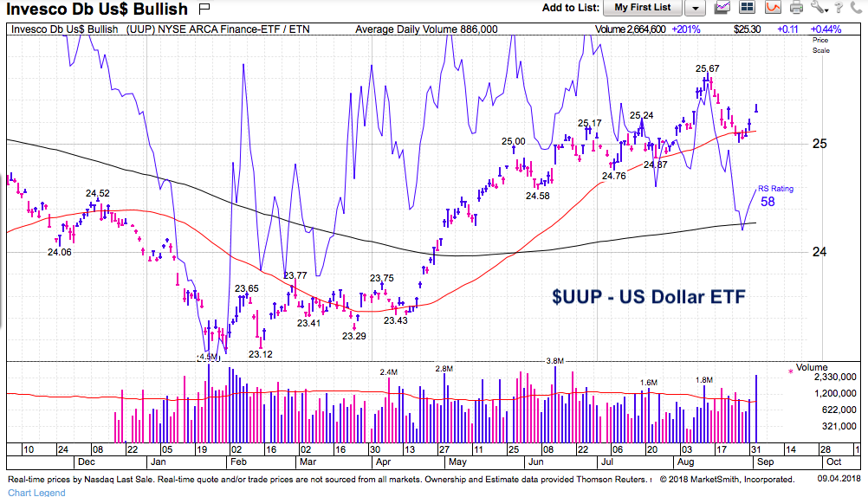Open the Chart Legend link
Screen dimensions: 868x497
click(x=36, y=492)
